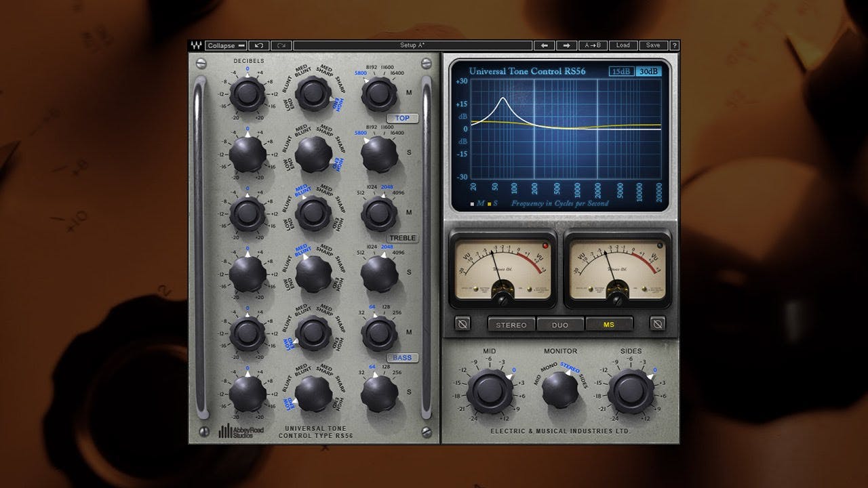Enable STEREO processing mode
868x488 pixels.
pyautogui.click(x=511, y=324)
